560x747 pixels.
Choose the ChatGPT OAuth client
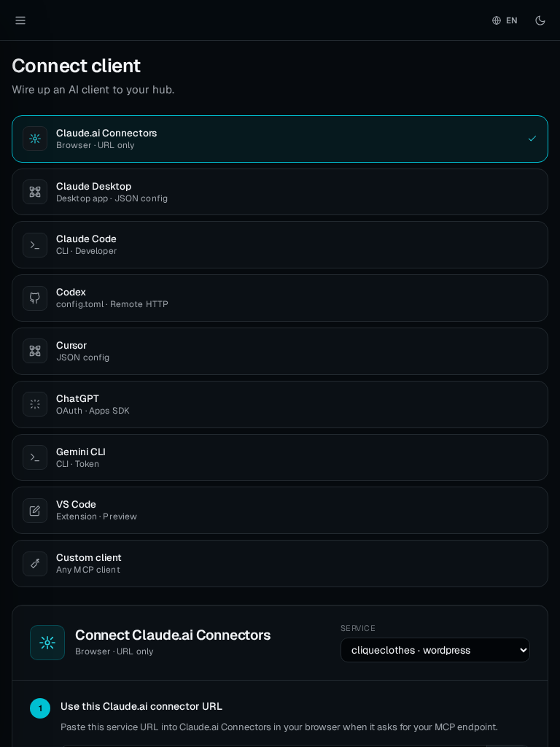coord(280,404)
